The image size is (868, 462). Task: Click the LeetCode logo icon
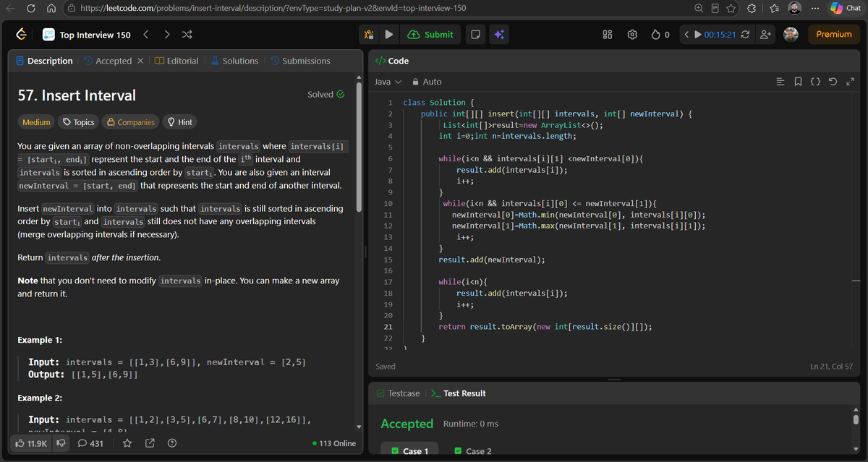22,34
